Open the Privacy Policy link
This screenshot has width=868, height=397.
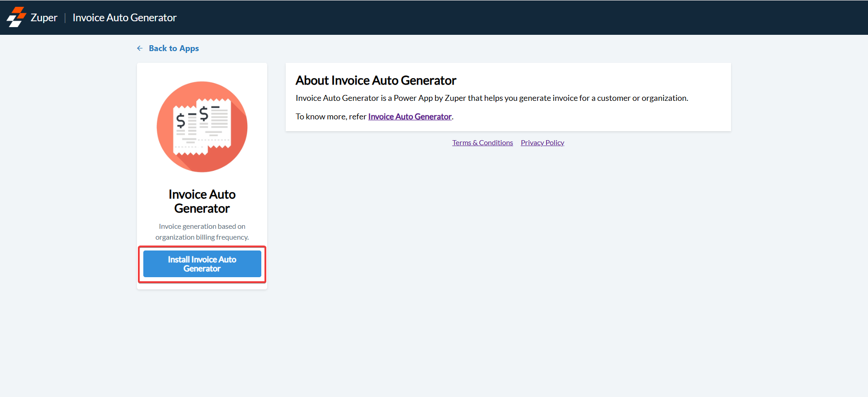click(x=542, y=143)
